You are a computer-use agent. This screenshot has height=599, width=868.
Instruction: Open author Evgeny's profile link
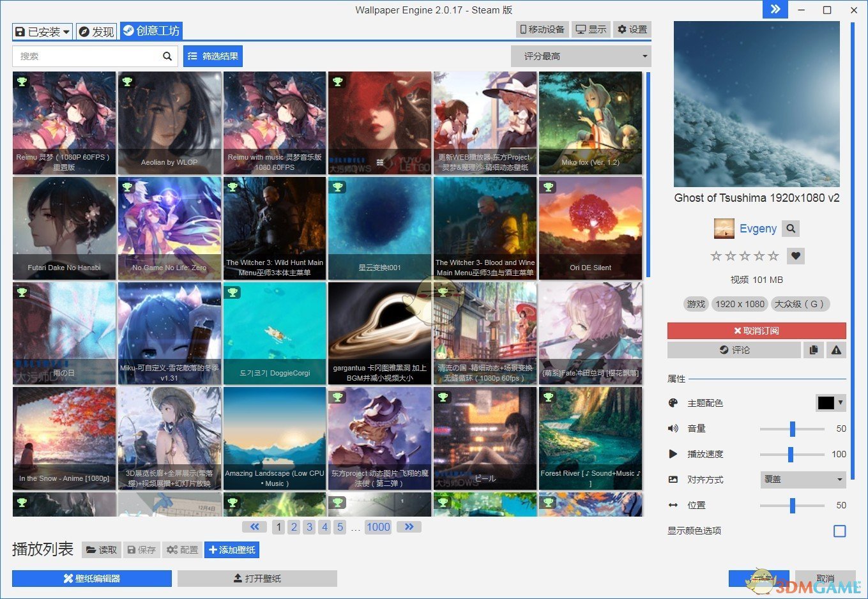(x=758, y=229)
